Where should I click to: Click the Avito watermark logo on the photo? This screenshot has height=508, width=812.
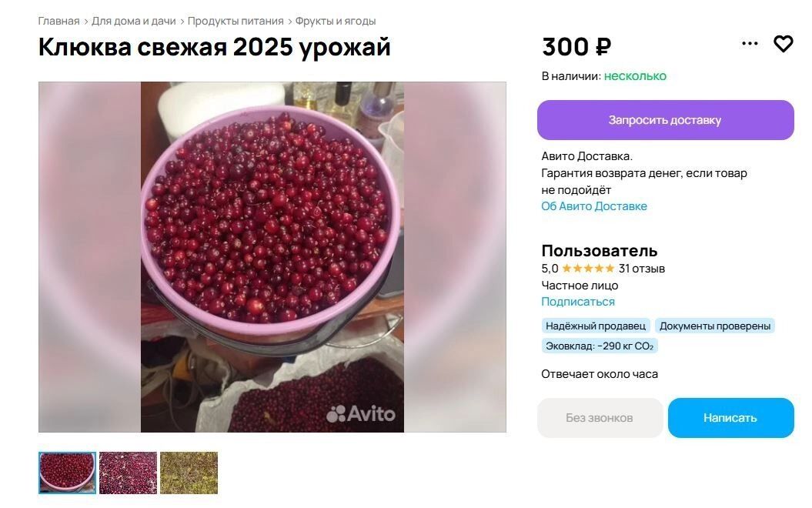(x=360, y=414)
